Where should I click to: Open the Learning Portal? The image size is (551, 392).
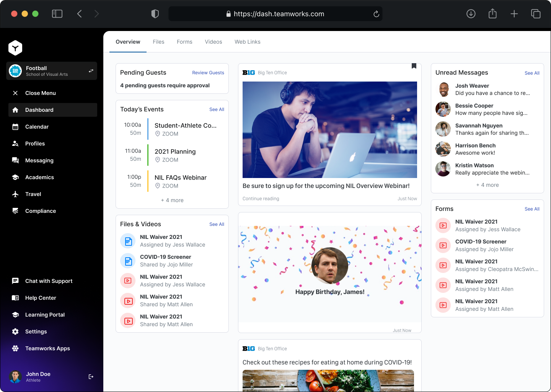[45, 315]
